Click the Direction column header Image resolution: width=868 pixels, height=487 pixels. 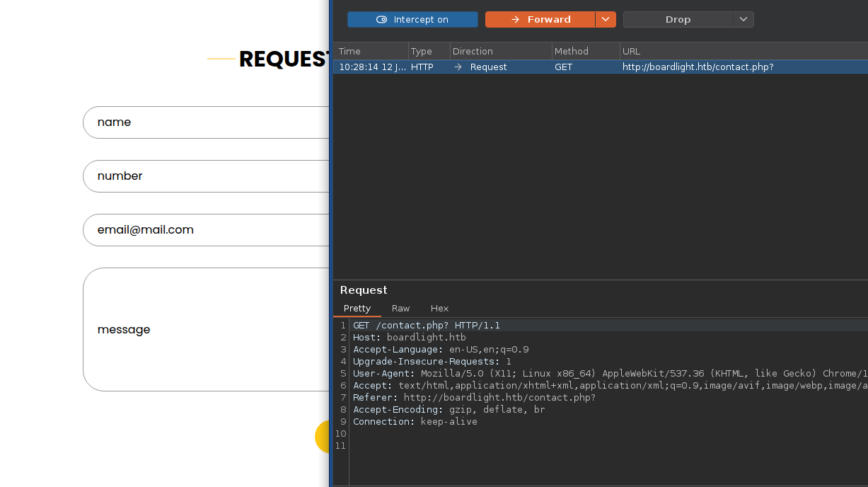(x=500, y=51)
